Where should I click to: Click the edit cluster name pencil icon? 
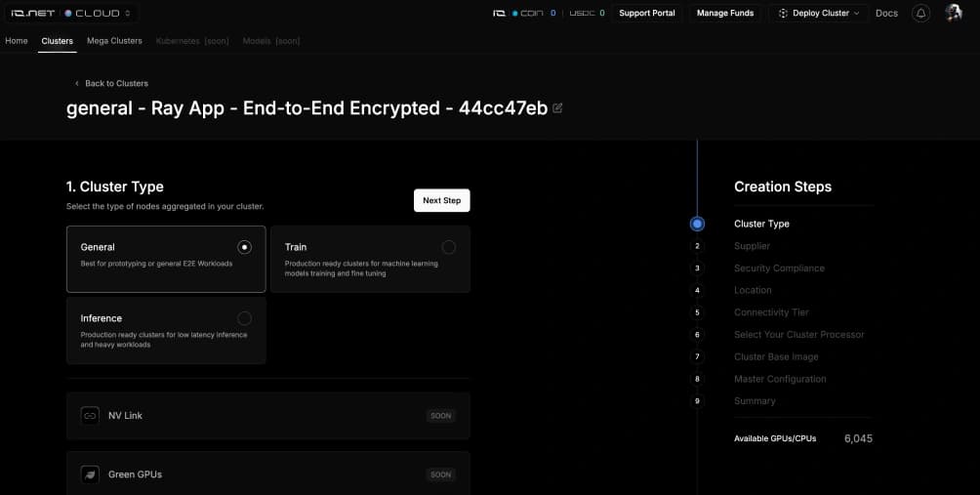pos(557,108)
